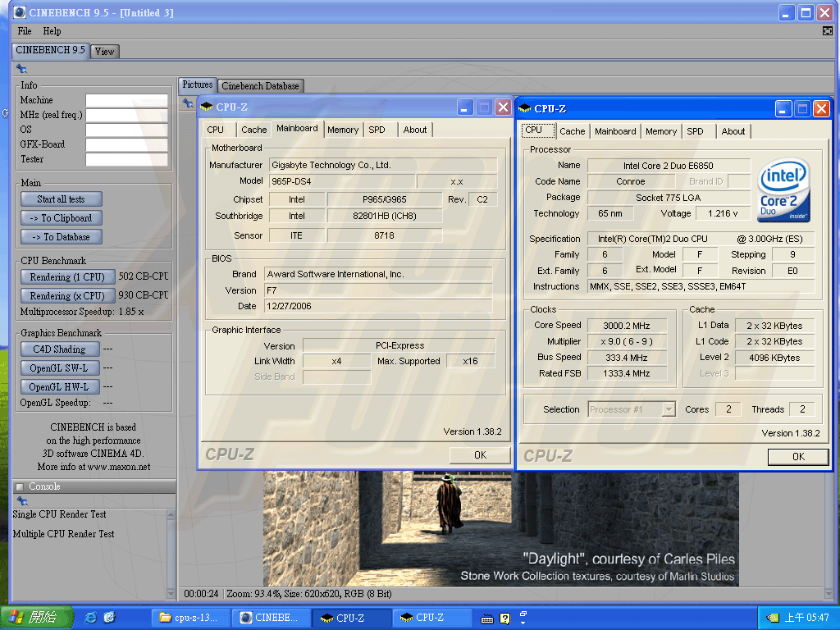Open the About tab in the right CPU-Z window
The height and width of the screenshot is (630, 840).
click(733, 131)
